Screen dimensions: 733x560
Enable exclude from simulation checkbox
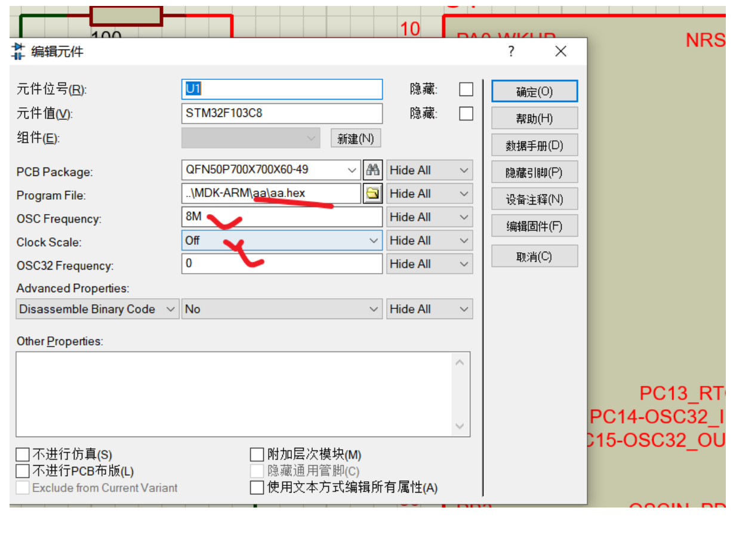(x=23, y=455)
